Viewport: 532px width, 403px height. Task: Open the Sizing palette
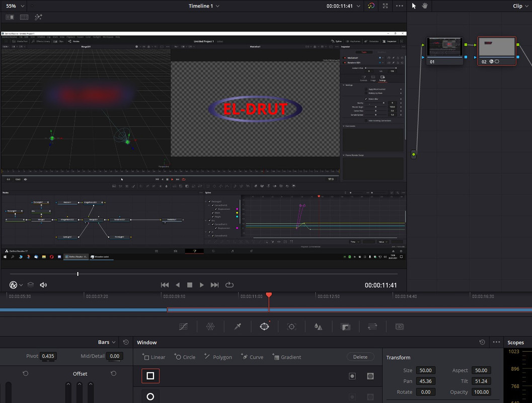click(372, 326)
